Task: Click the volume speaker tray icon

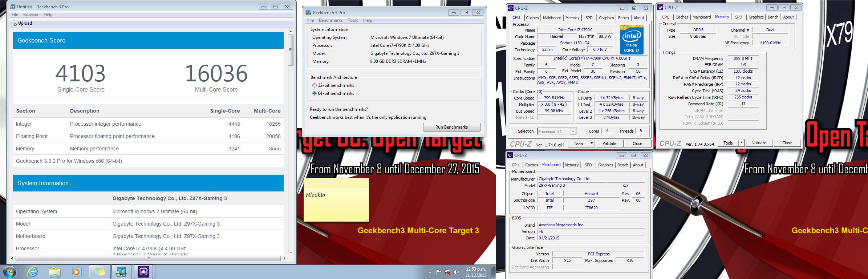Action: [456, 272]
